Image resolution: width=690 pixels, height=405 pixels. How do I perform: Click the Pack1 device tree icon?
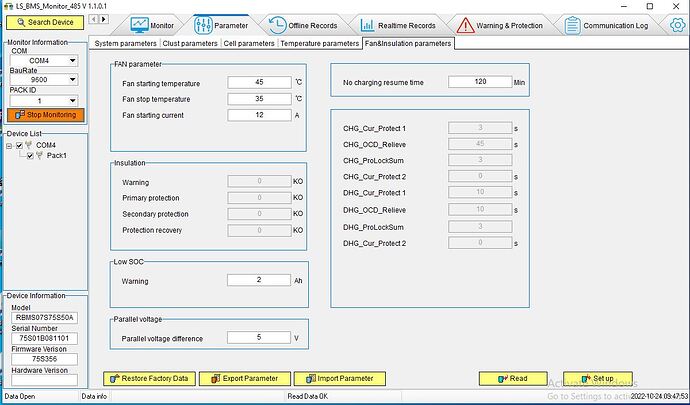pyautogui.click(x=39, y=155)
